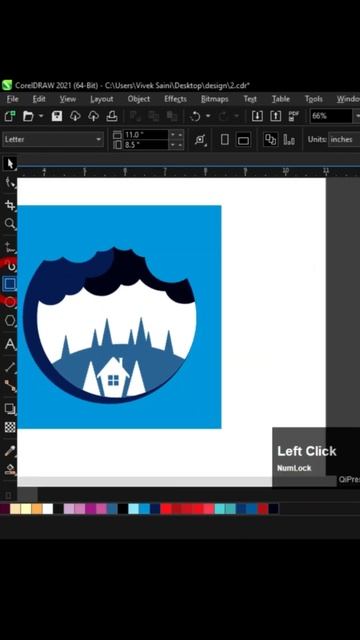Expand the Open folder dropdown arrow

pos(41,116)
